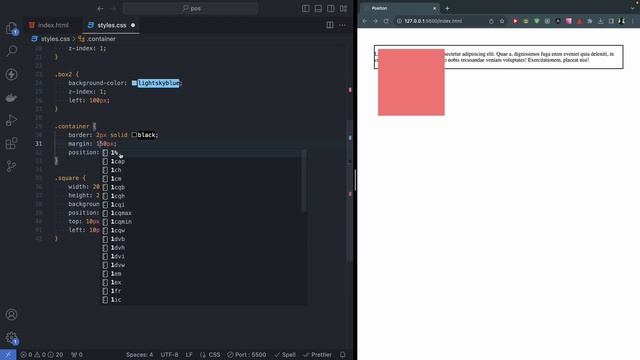Click the browser address bar URL
The width and height of the screenshot is (640, 360).
[433, 21]
